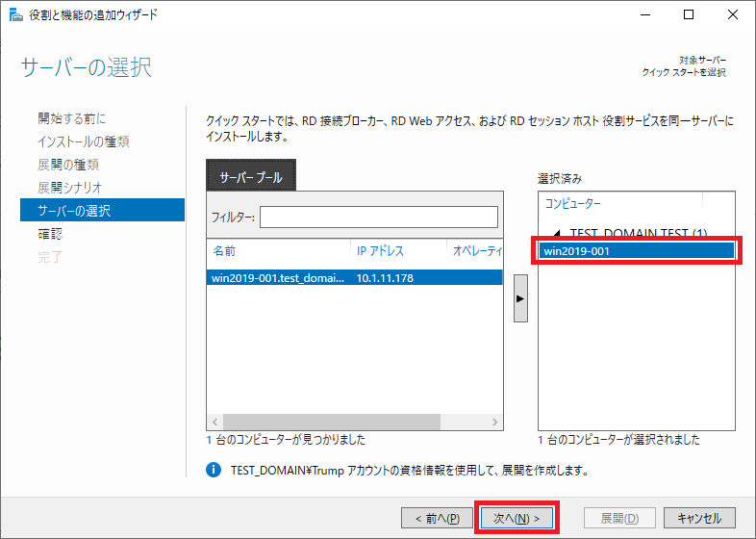
Task: Click left arrow of horizontal scrollbar
Action: pyautogui.click(x=215, y=422)
